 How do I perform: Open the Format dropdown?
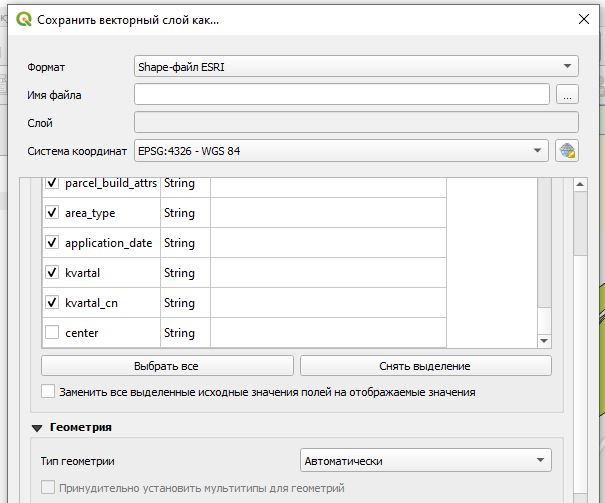coord(356,66)
